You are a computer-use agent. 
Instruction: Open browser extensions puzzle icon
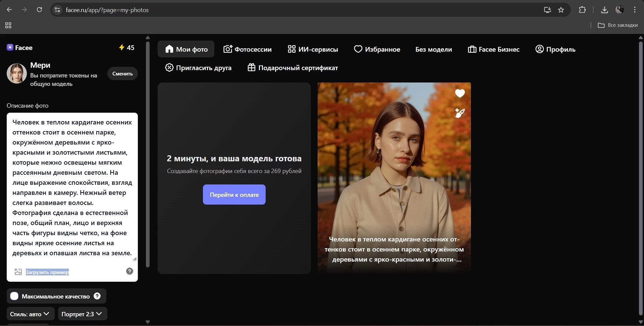tap(582, 10)
